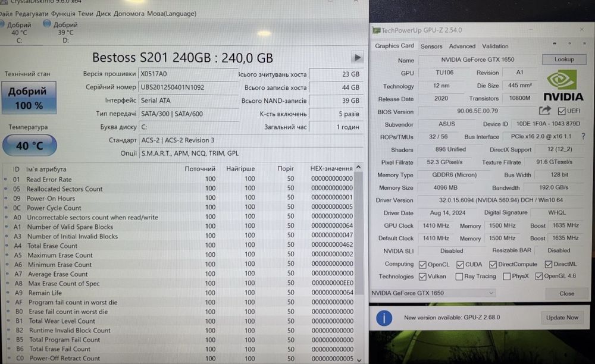Toggle the CUDA checkbox
Screen dimensions: 595x364
point(460,264)
